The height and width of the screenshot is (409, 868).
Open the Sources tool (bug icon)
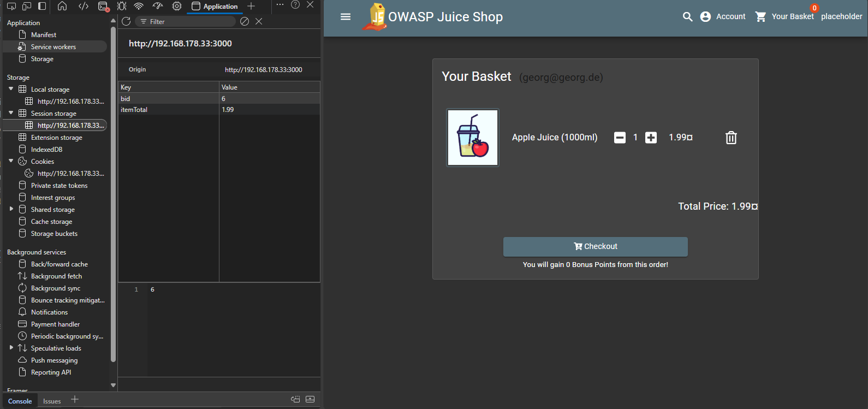[121, 6]
